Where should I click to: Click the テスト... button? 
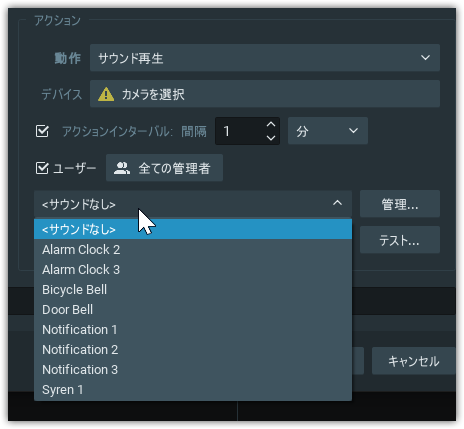pyautogui.click(x=400, y=240)
